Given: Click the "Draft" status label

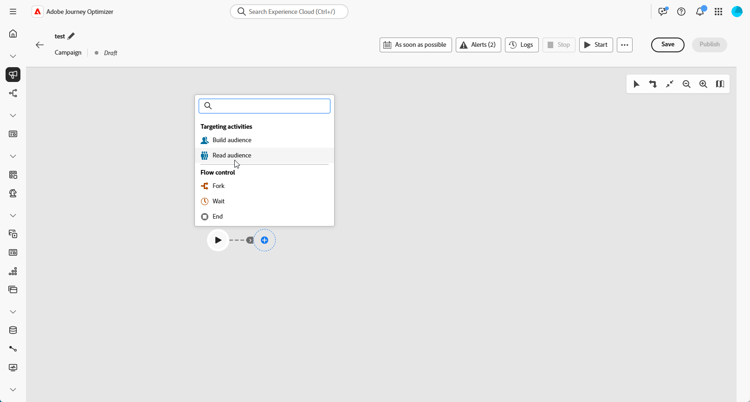Looking at the screenshot, I should [x=110, y=53].
